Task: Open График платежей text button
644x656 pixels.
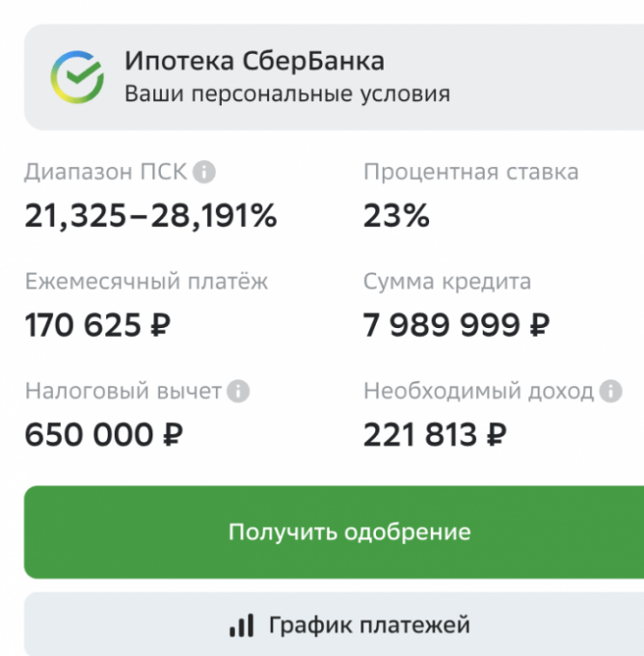Action: [x=369, y=625]
